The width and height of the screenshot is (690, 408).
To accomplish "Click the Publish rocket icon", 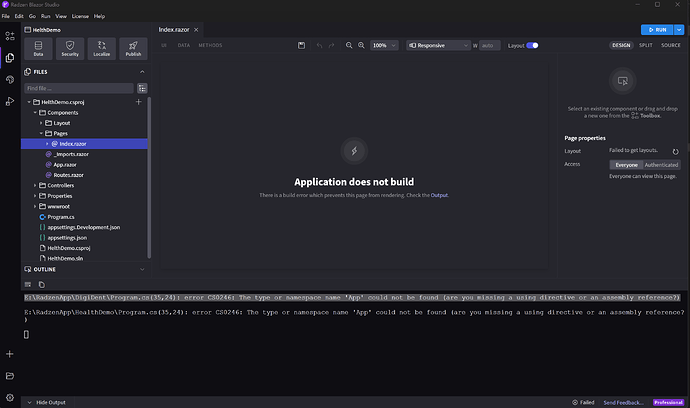I will (134, 49).
